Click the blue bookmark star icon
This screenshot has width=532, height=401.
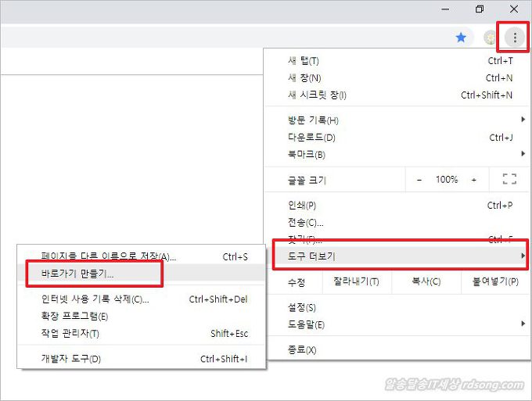[461, 37]
